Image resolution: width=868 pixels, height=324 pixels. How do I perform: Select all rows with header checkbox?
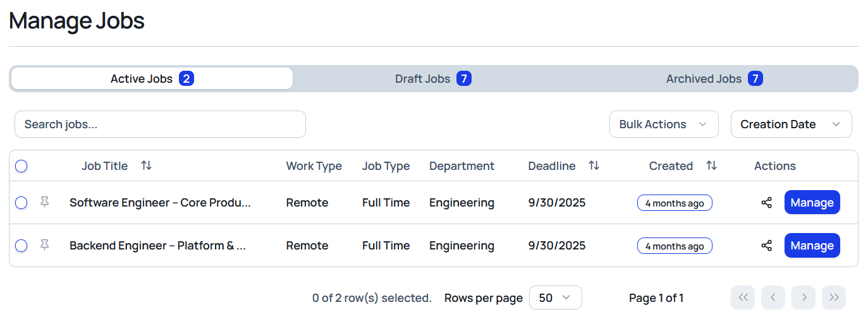pos(21,166)
